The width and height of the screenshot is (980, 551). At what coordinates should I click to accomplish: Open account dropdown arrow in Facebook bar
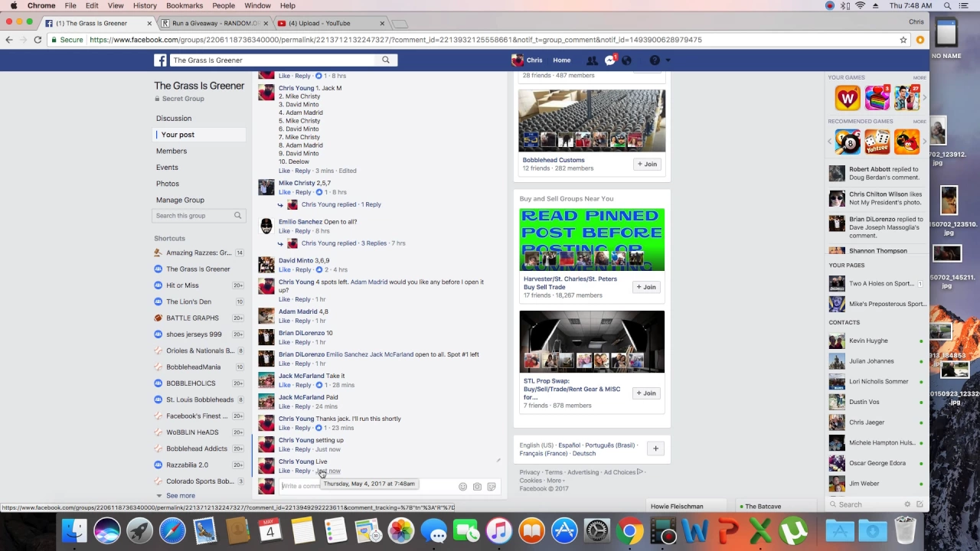668,60
